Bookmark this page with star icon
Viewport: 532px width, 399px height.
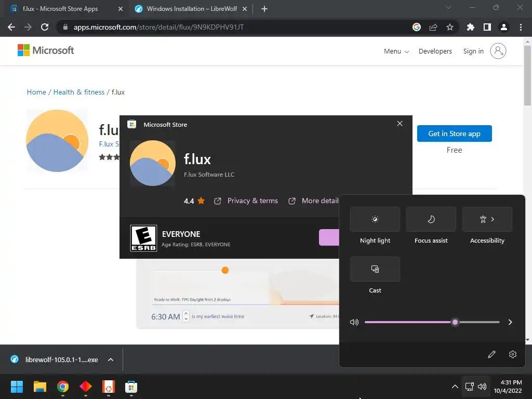point(450,27)
